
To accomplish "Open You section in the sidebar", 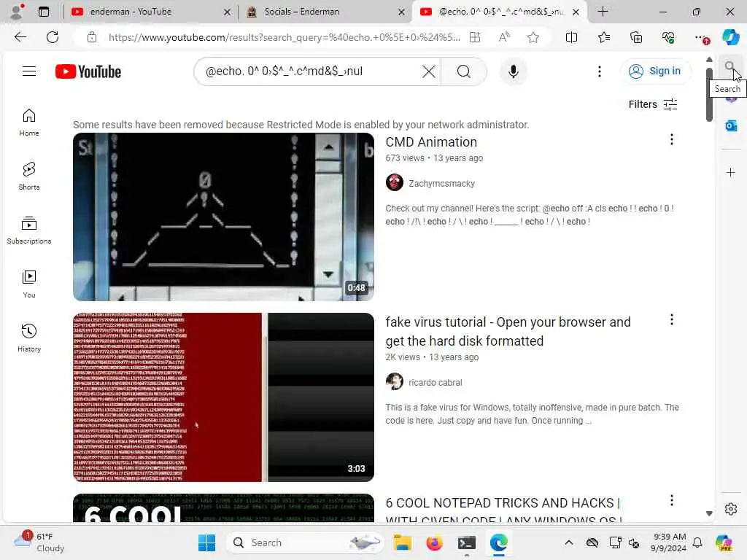I will tap(29, 284).
